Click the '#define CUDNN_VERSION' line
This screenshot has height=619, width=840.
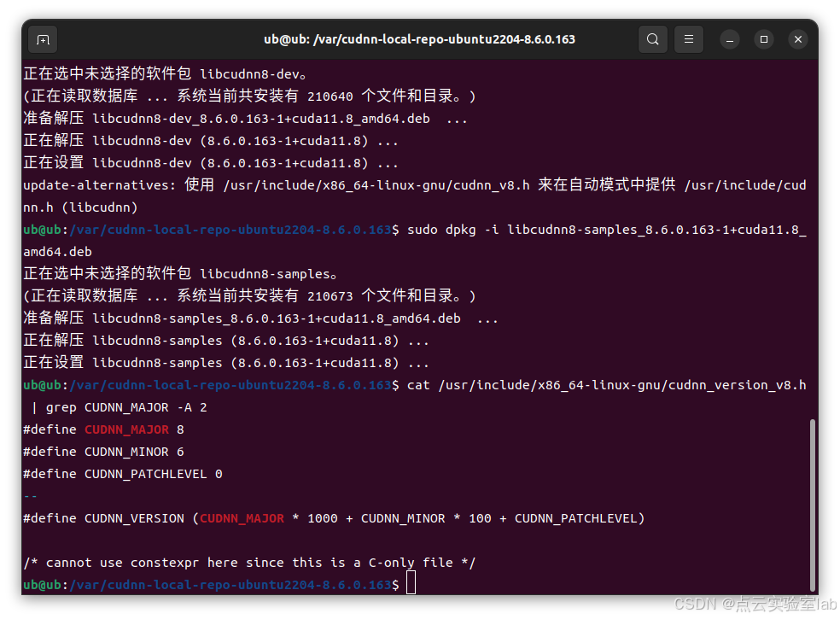pos(334,519)
